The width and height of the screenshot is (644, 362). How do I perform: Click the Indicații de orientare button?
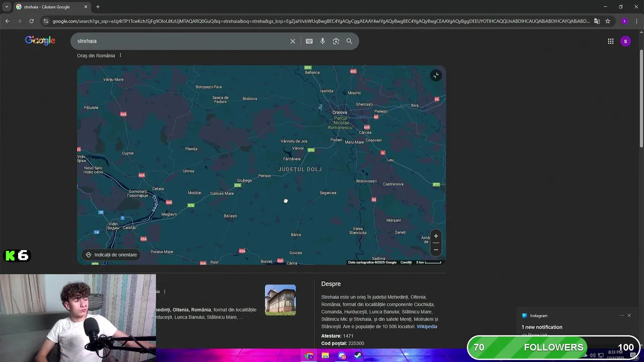tap(111, 255)
